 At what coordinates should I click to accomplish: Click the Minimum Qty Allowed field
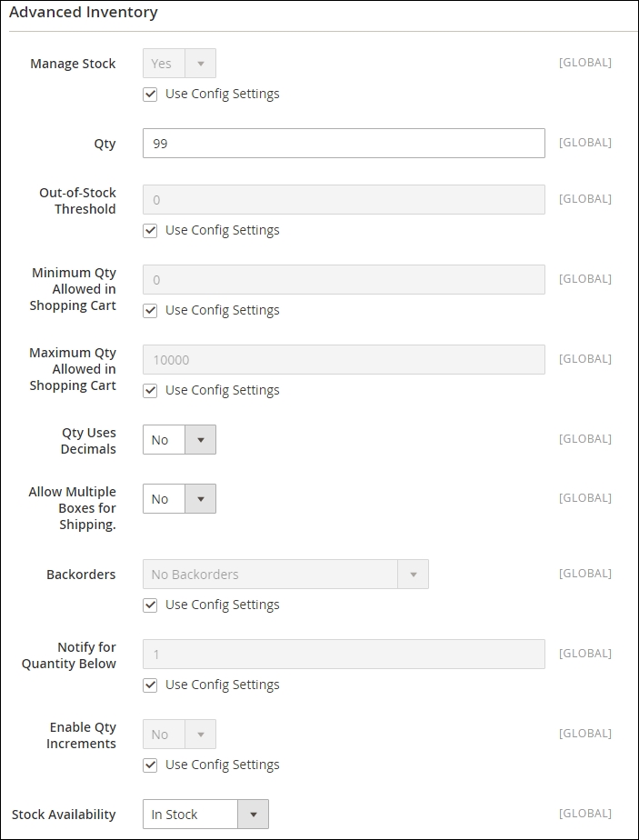click(344, 280)
